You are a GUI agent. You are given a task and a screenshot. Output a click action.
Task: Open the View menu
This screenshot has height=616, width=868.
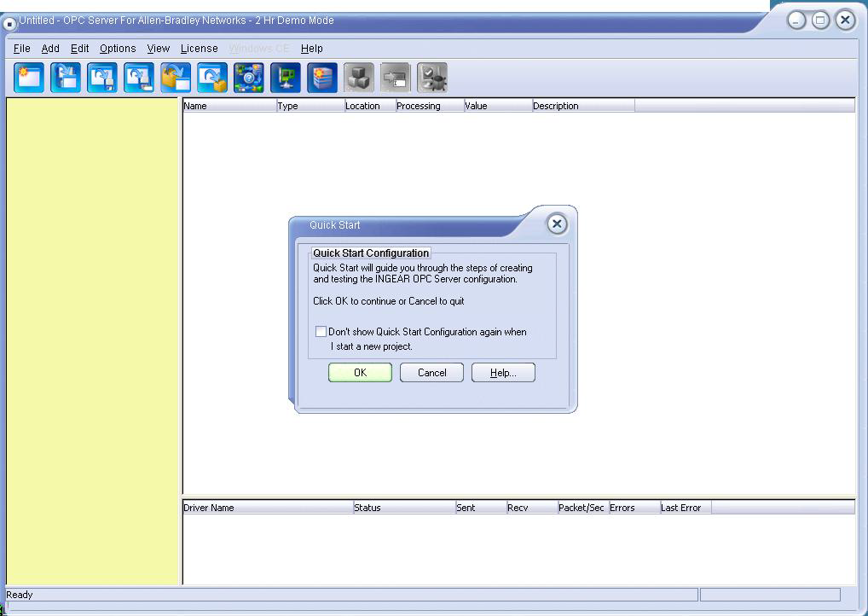click(x=159, y=49)
